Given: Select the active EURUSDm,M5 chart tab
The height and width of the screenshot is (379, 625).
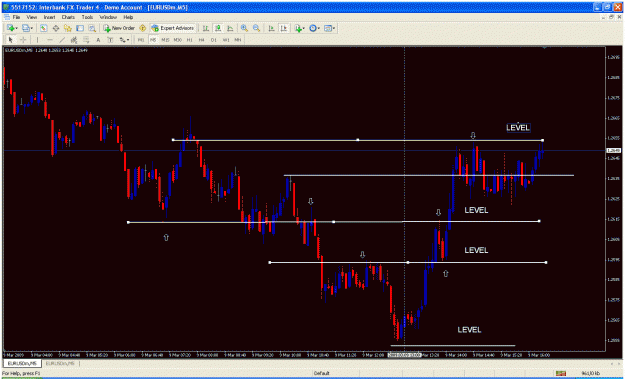Looking at the screenshot, I should [x=22, y=364].
